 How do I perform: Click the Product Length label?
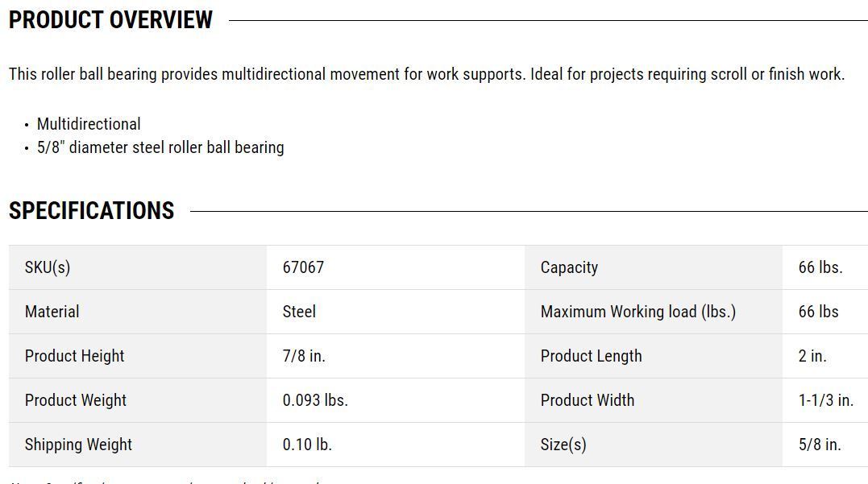(x=591, y=356)
